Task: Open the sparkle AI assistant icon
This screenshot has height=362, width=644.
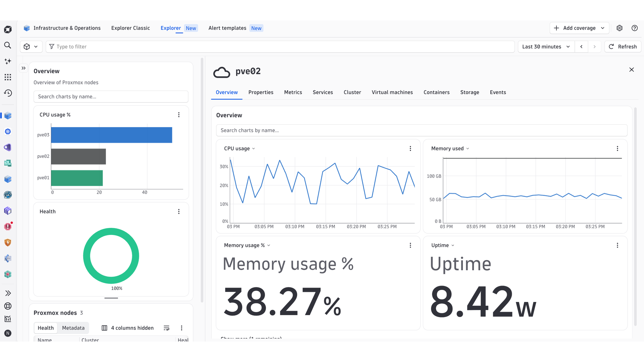Action: 8,61
